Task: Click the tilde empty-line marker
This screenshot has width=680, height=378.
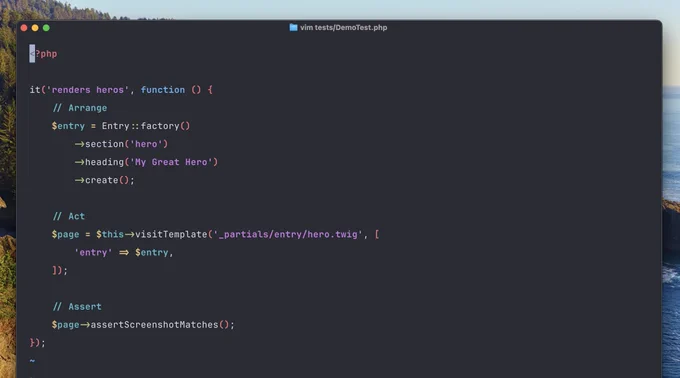Action: (32, 361)
